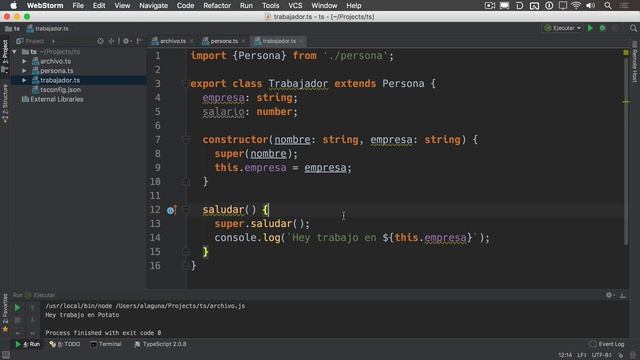The width and height of the screenshot is (640, 360).
Task: Open the Ejecutar run configuration dropdown
Action: click(x=562, y=28)
